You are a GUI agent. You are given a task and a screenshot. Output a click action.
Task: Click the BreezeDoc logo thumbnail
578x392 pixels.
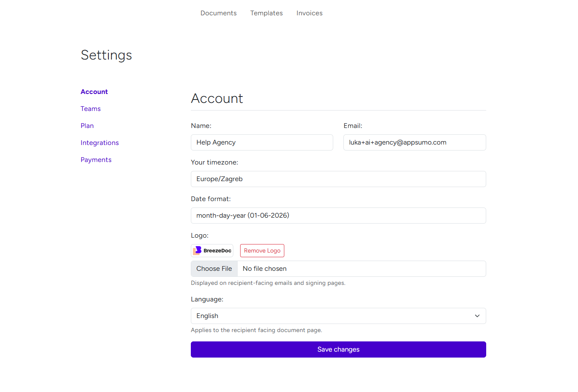(x=212, y=250)
